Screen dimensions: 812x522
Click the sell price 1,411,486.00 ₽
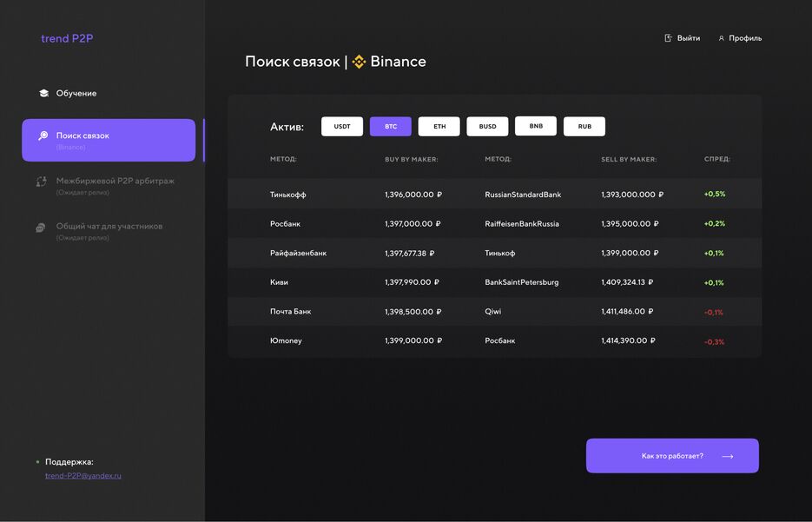click(x=627, y=311)
